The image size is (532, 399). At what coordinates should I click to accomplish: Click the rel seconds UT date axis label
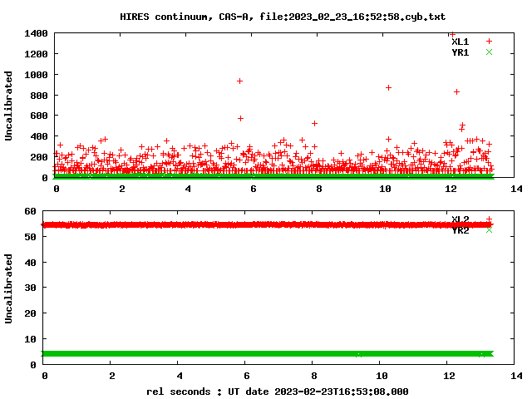click(x=277, y=392)
